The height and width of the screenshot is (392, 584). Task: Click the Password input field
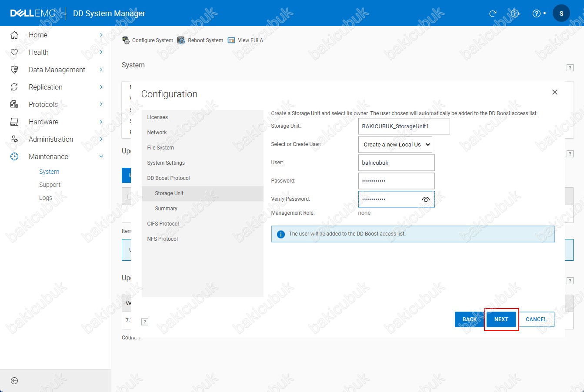[396, 181]
